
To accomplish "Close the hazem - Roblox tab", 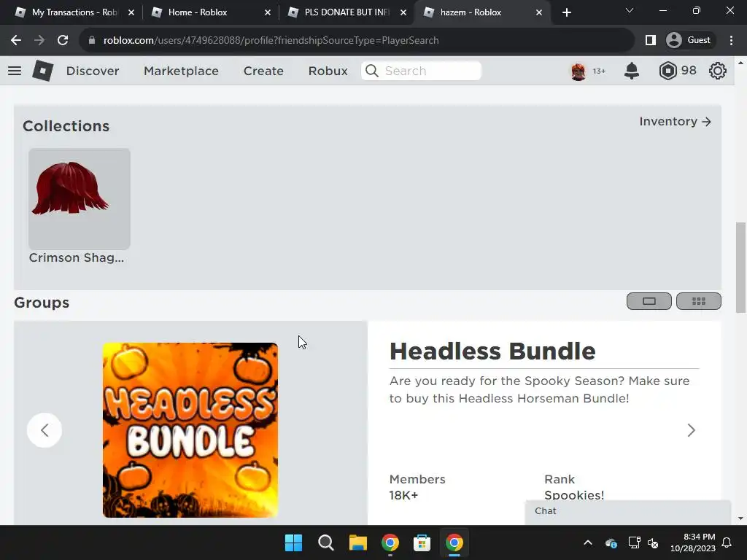I will (x=539, y=12).
